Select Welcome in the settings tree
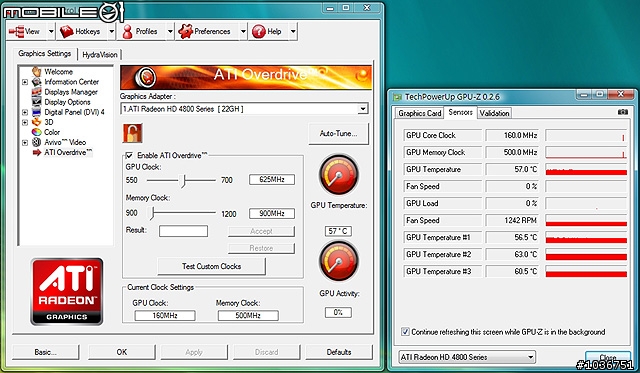 tap(58, 72)
